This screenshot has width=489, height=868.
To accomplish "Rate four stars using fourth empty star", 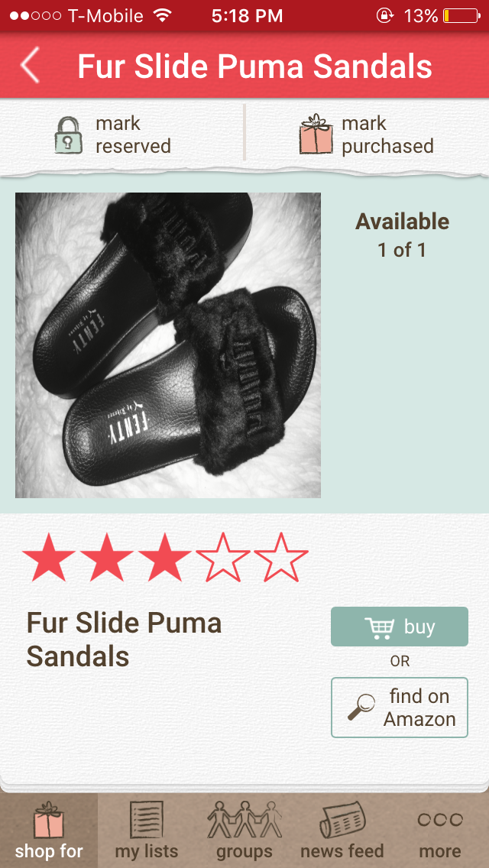I will pos(223,557).
